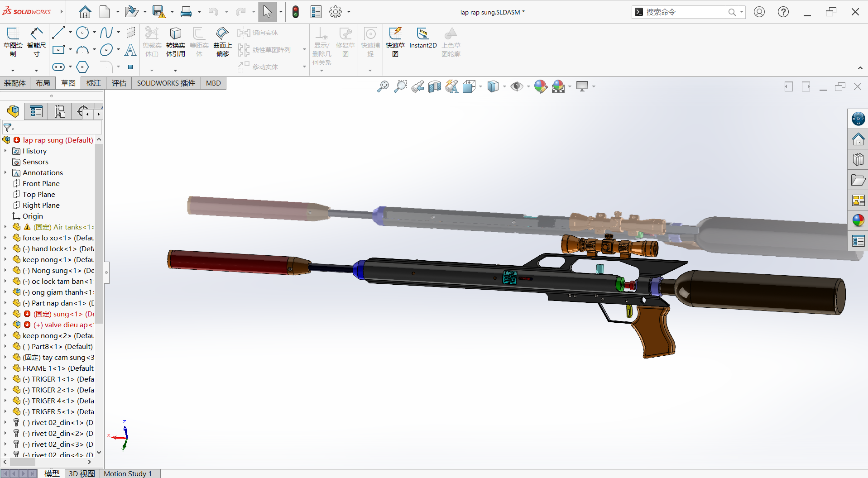Viewport: 868px width, 478px height.
Task: Click the Smart Dimension tool (智能尺寸)
Action: coord(37,42)
